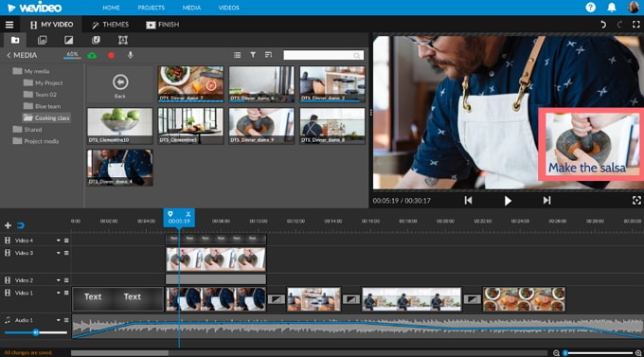
Task: Open the MEDIA top navigation item
Action: (x=191, y=8)
